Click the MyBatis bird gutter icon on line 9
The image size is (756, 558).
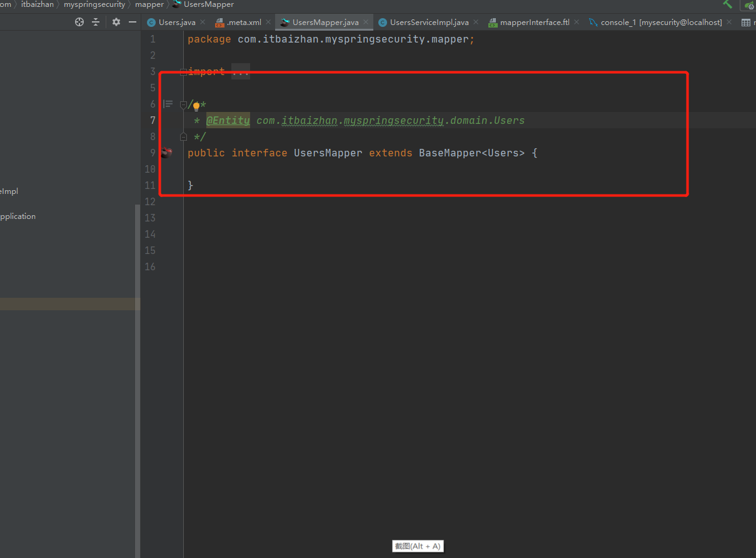pyautogui.click(x=166, y=153)
